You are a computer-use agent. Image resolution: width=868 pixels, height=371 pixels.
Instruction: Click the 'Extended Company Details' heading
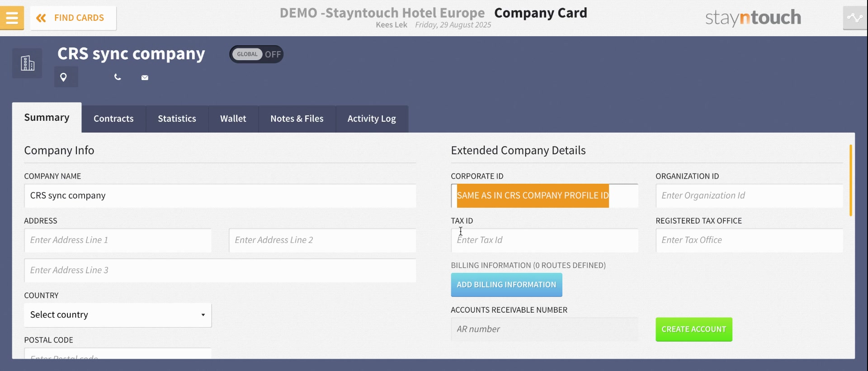pyautogui.click(x=518, y=151)
